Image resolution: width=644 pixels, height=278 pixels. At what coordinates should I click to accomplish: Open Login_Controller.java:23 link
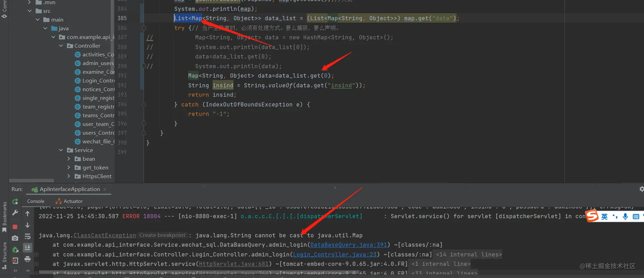335,255
